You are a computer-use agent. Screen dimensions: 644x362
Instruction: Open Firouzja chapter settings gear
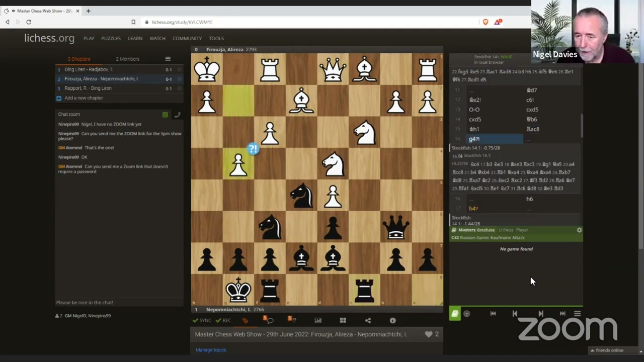[x=179, y=79]
